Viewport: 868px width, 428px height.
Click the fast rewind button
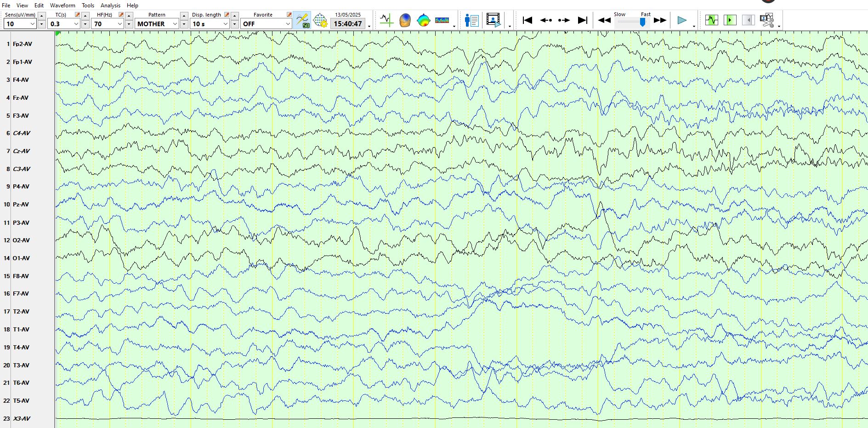pyautogui.click(x=604, y=20)
